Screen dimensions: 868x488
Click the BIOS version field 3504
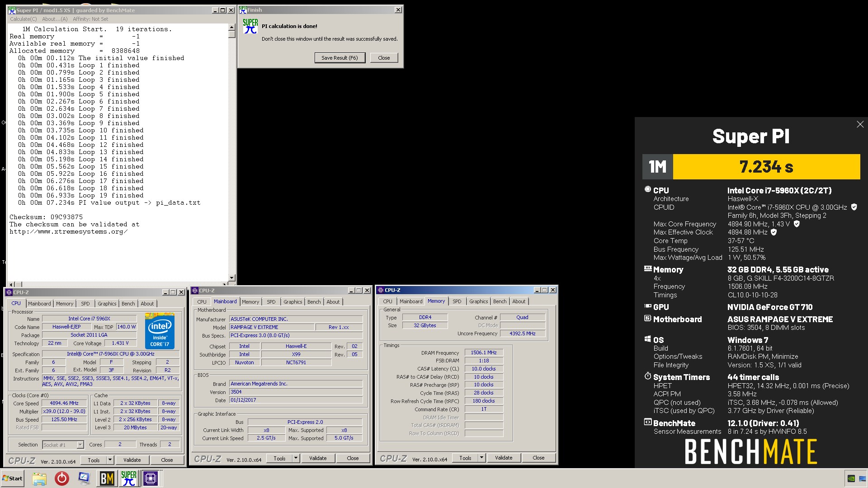[x=296, y=392]
